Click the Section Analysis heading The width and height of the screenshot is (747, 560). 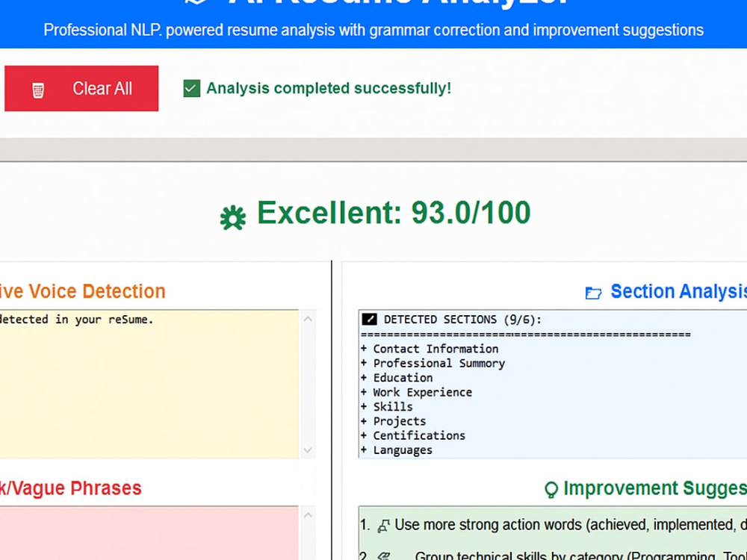pos(679,291)
